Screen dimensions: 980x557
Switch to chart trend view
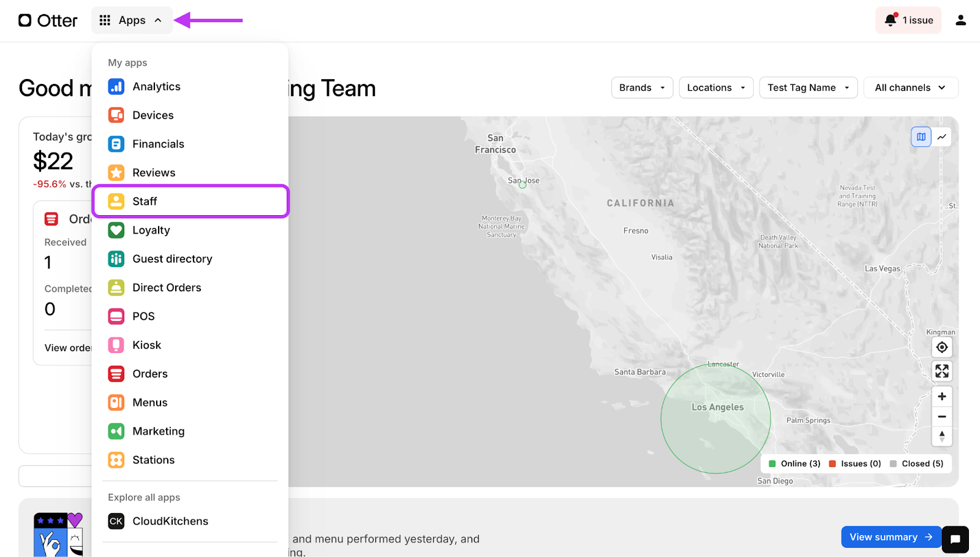pyautogui.click(x=942, y=137)
